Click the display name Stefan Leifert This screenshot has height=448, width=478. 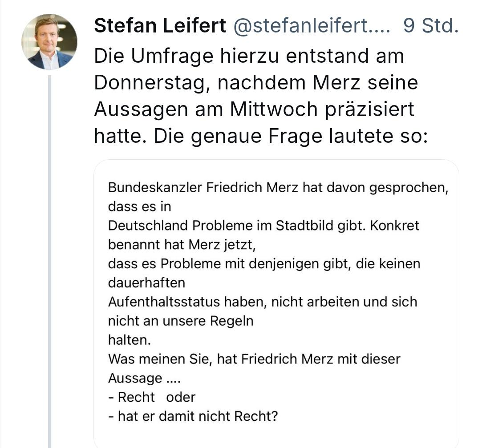tap(160, 27)
